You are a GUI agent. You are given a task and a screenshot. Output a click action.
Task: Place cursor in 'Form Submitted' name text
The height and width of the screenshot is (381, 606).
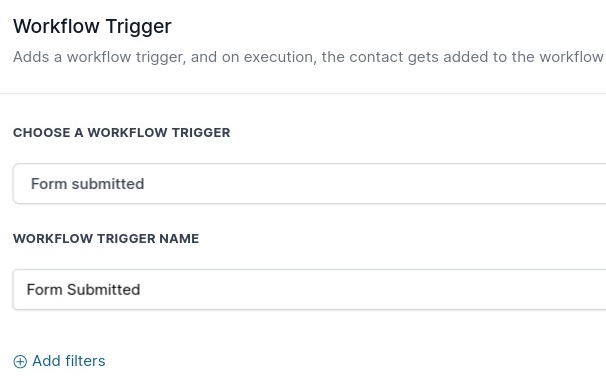[x=83, y=289]
